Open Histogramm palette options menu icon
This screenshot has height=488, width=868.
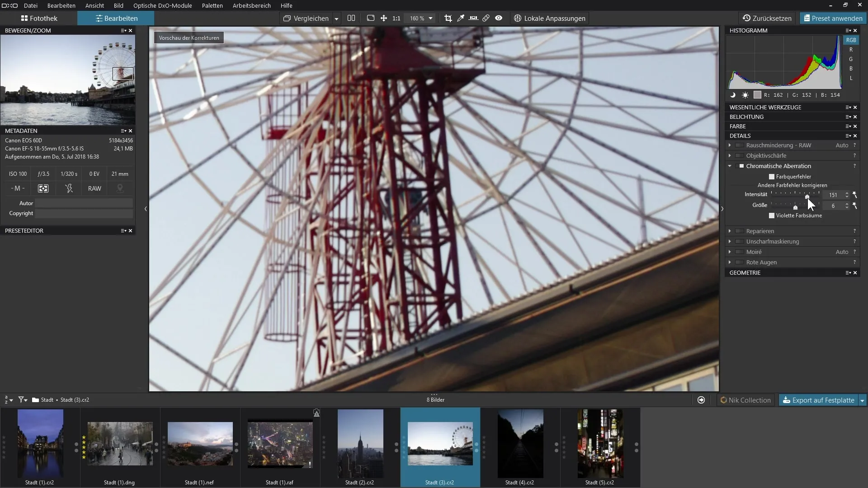pos(848,31)
